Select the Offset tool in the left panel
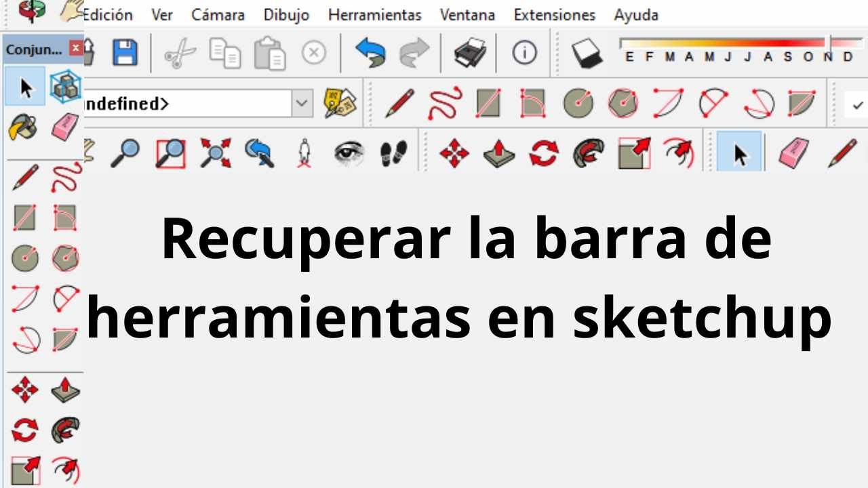The width and height of the screenshot is (868, 488). pyautogui.click(x=66, y=470)
